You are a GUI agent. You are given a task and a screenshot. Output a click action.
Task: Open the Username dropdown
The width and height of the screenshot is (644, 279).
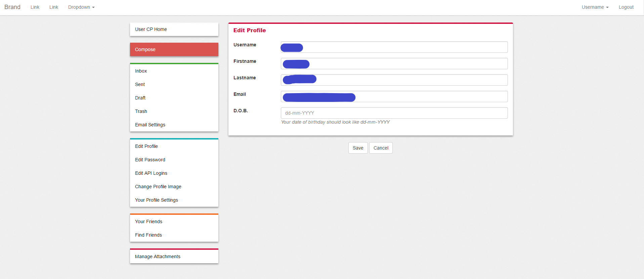(x=595, y=7)
